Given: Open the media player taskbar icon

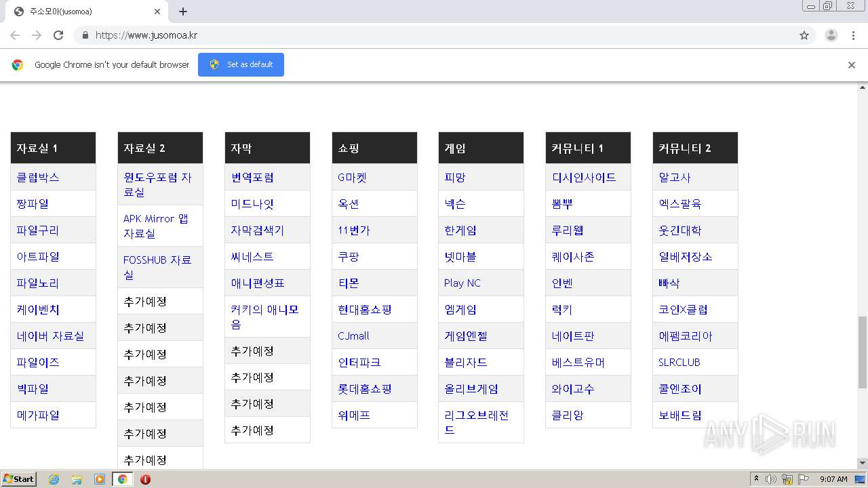Looking at the screenshot, I should [100, 479].
